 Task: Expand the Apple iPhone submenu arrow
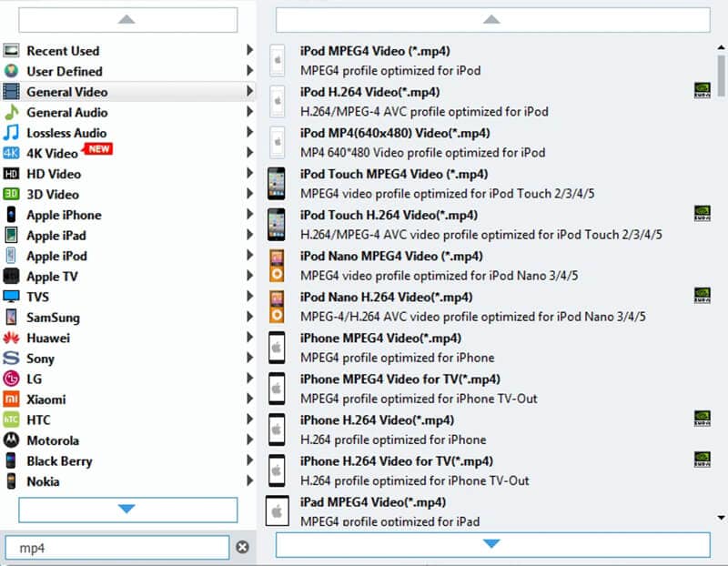[249, 215]
